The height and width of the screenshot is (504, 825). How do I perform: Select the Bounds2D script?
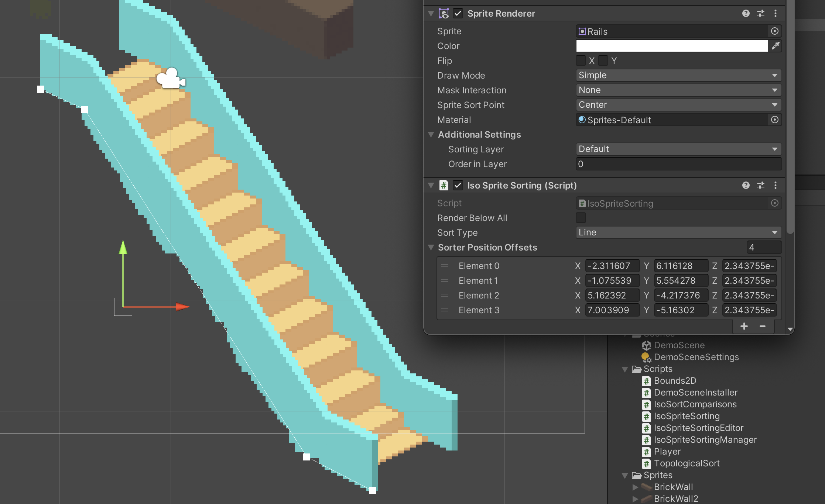tap(669, 381)
